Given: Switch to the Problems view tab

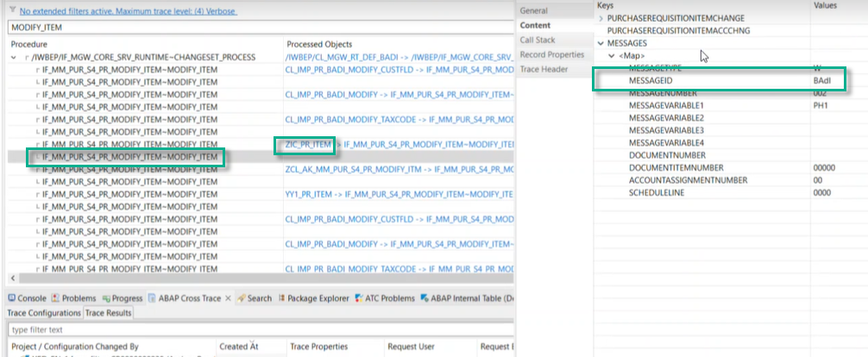Looking at the screenshot, I should click(x=73, y=298).
